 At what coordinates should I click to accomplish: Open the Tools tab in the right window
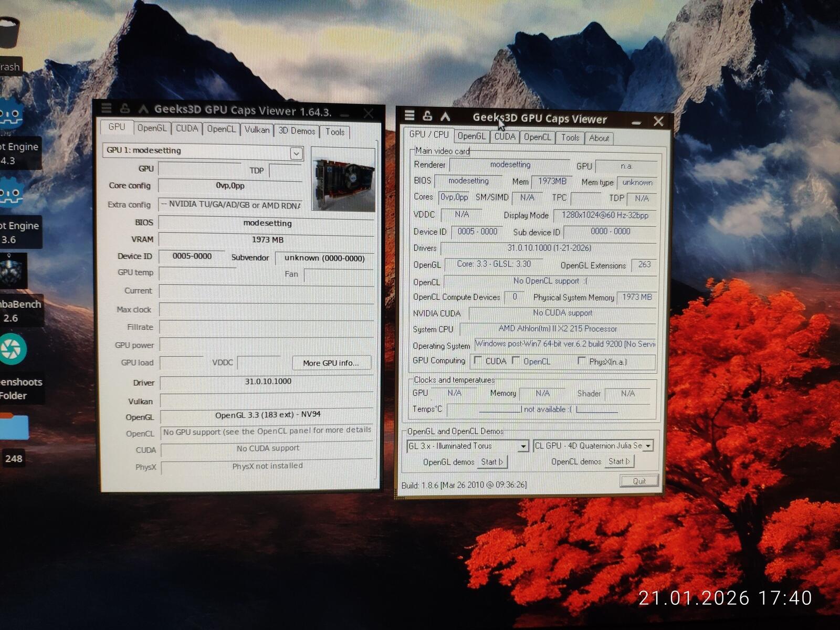[x=570, y=138]
